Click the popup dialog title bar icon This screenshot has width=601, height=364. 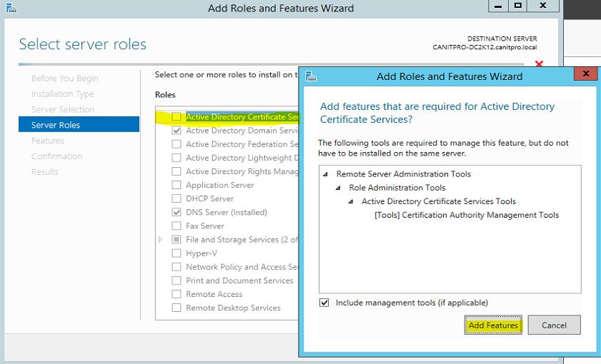pos(311,76)
